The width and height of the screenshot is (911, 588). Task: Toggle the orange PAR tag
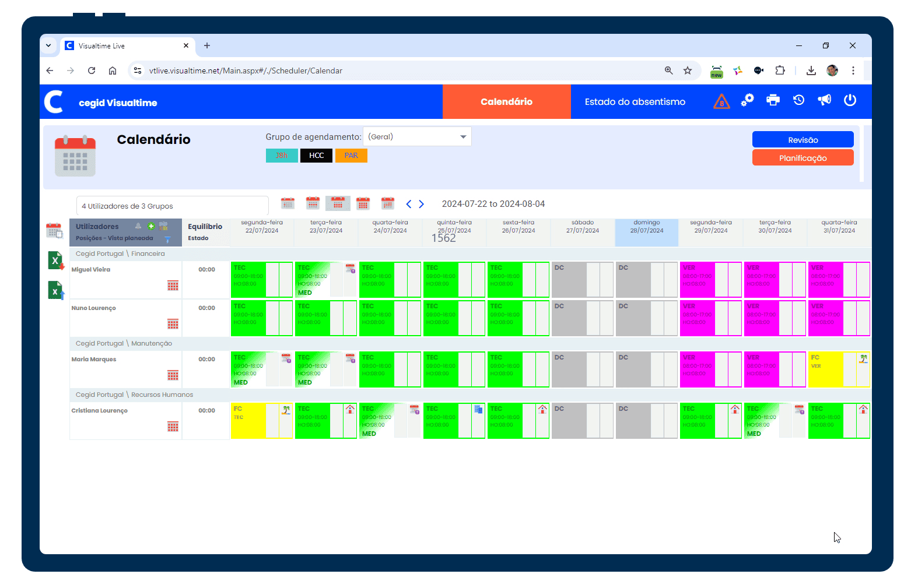351,156
